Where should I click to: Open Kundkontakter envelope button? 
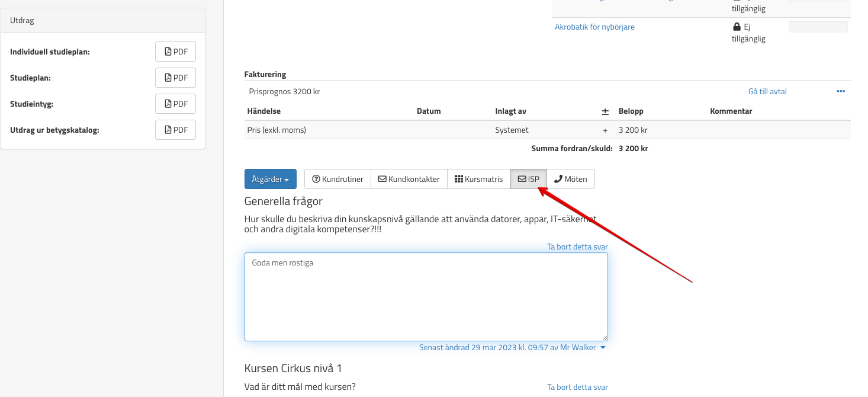tap(409, 179)
